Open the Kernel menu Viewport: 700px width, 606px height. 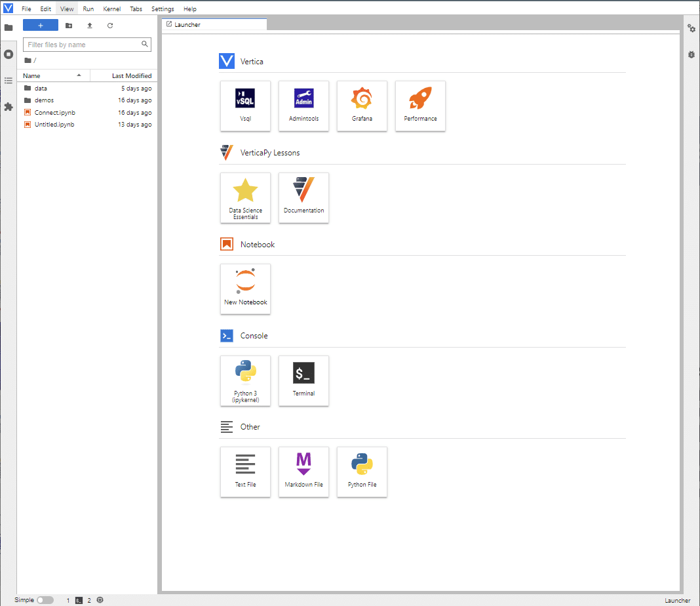[111, 9]
